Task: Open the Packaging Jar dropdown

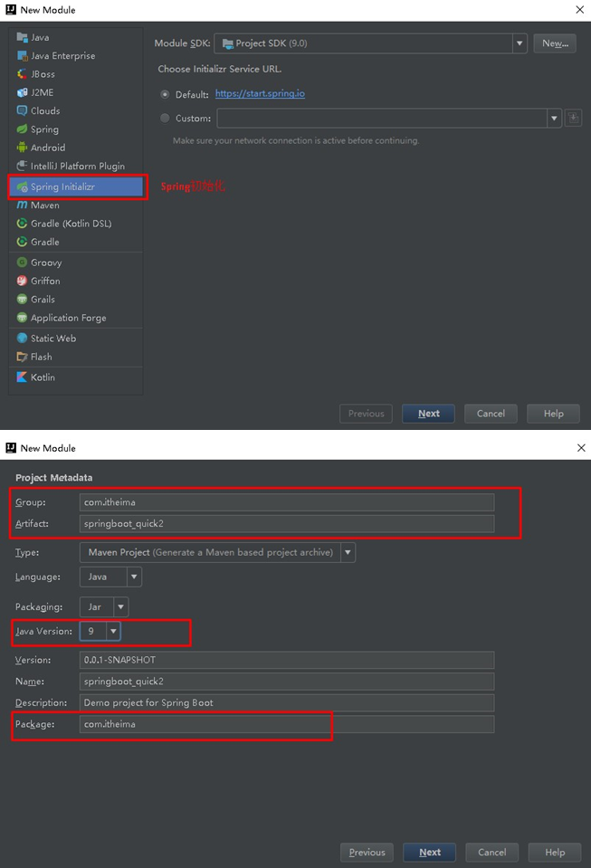Action: click(x=121, y=606)
